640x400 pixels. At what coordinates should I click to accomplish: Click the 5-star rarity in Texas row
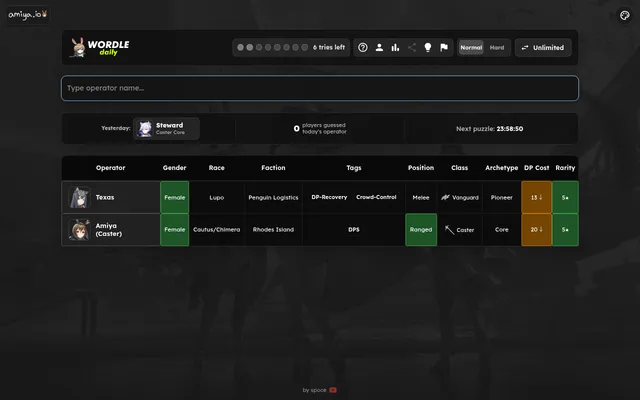point(565,197)
